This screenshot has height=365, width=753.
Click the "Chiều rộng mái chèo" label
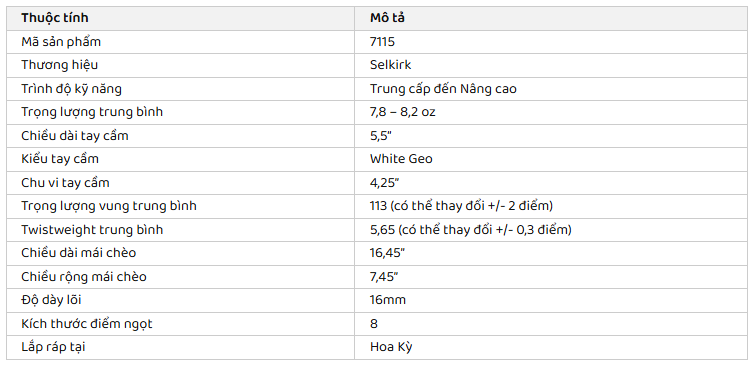[84, 277]
